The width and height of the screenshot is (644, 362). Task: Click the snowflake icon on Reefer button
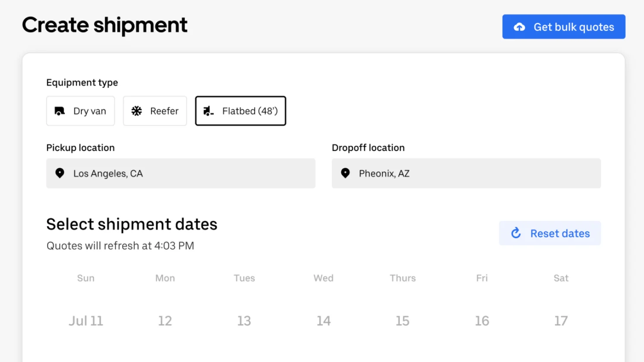(136, 111)
